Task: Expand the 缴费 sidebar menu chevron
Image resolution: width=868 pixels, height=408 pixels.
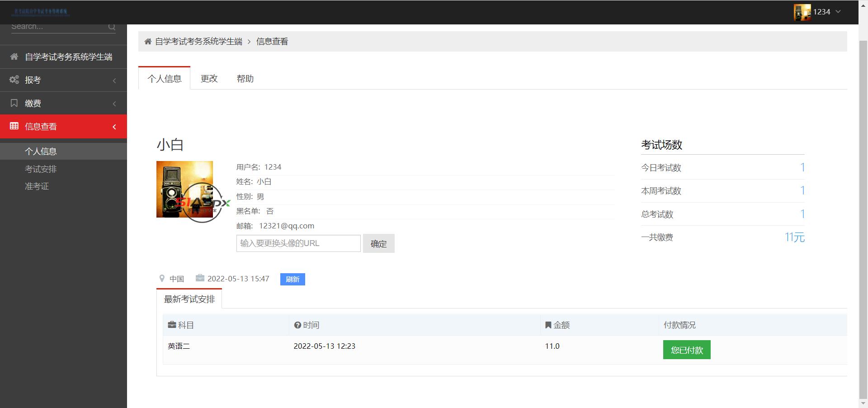Action: [114, 104]
